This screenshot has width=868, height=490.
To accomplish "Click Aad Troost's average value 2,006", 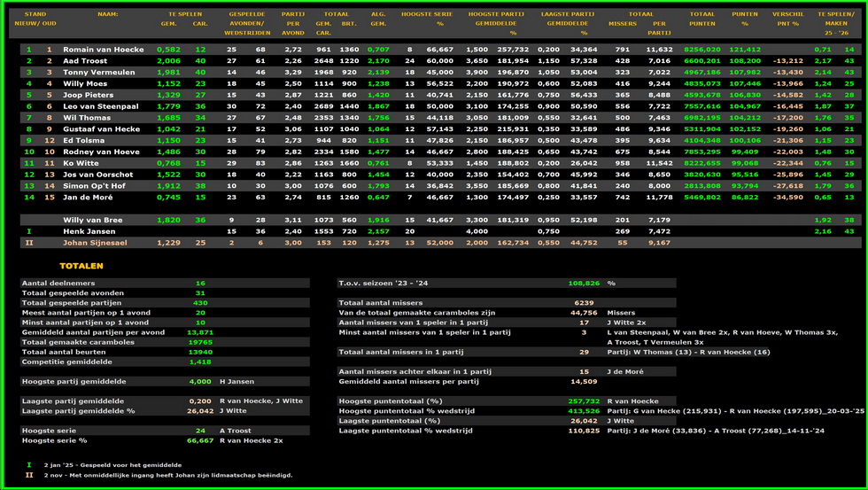I will (x=168, y=61).
